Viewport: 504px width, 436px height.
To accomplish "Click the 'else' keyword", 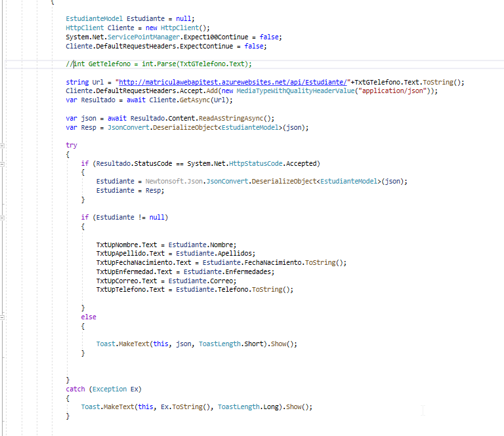I will [x=89, y=317].
